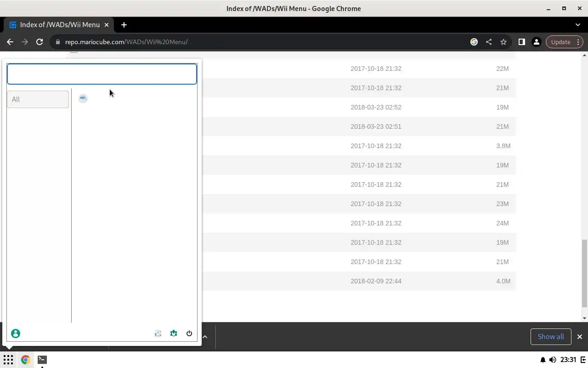Screen dimensions: 588x368
Task: Launch the Dolphin emulator app icon
Action: click(x=83, y=98)
